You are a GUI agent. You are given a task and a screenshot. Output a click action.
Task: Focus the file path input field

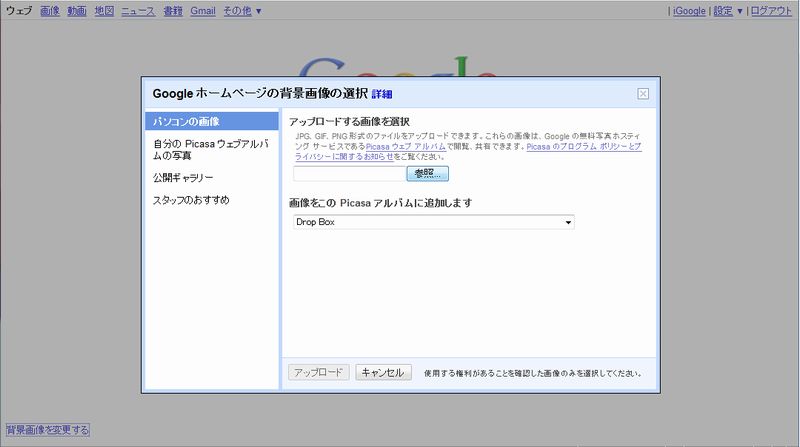(349, 173)
